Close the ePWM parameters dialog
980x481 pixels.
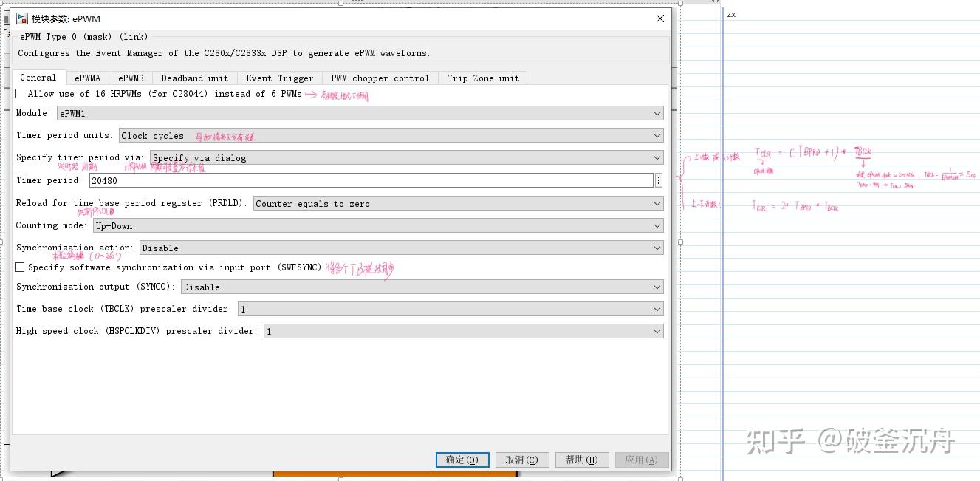660,18
